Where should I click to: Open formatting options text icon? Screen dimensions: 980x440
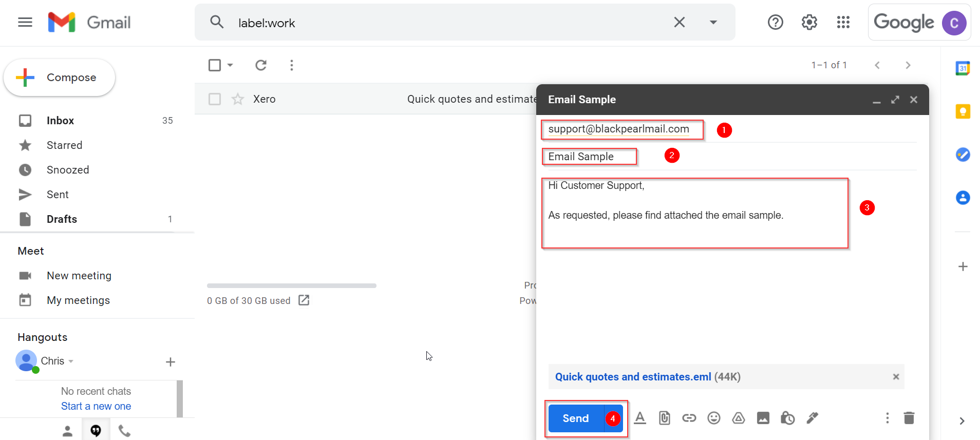[639, 418]
